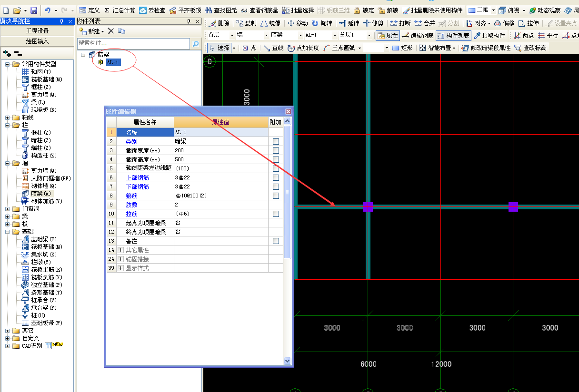Open the 定义 definition tool
Image resolution: width=579 pixels, height=392 pixels.
click(x=89, y=10)
